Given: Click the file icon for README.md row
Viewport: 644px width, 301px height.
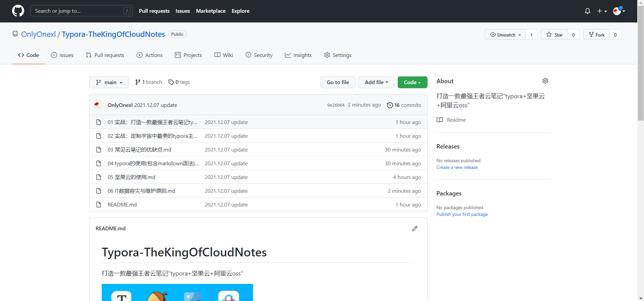Looking at the screenshot, I should [x=99, y=204].
